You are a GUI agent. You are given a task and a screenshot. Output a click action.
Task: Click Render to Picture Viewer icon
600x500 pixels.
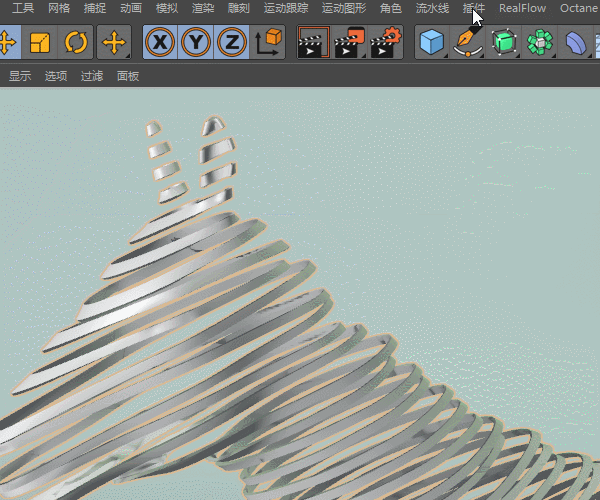(x=349, y=42)
